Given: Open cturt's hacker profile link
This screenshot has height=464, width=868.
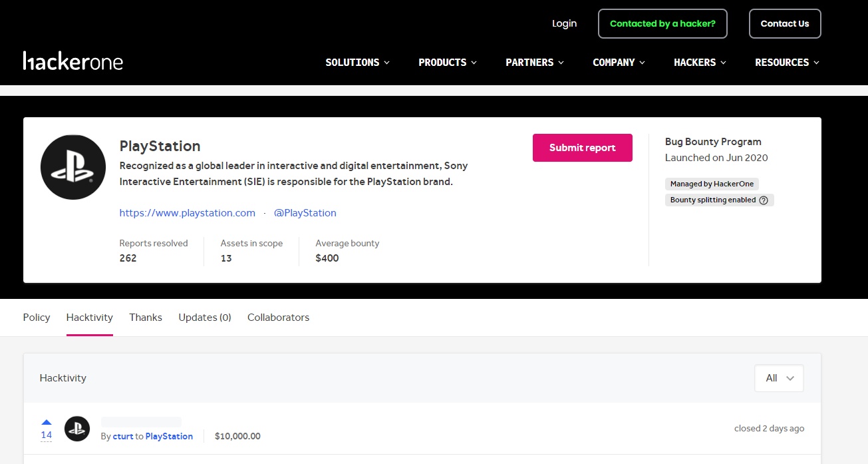Looking at the screenshot, I should 123,437.
